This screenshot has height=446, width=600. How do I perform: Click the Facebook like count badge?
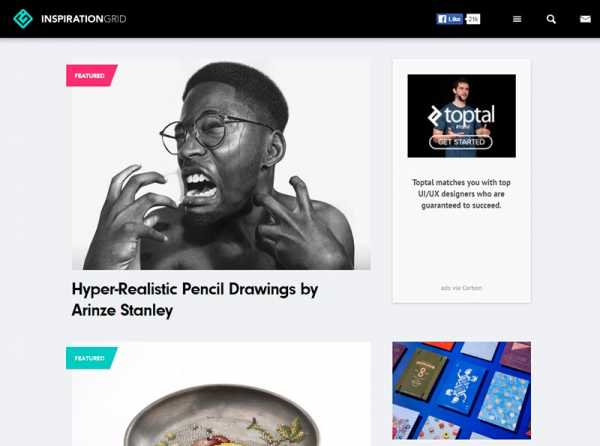click(473, 19)
